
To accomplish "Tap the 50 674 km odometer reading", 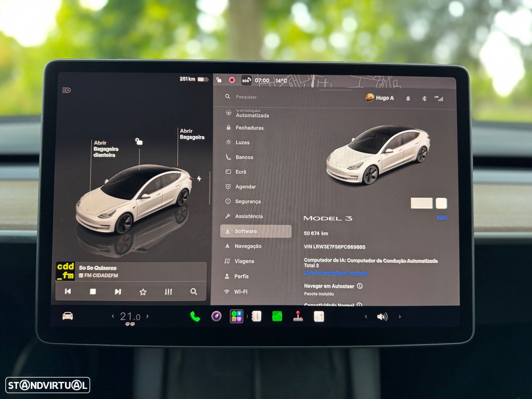I will pyautogui.click(x=316, y=234).
